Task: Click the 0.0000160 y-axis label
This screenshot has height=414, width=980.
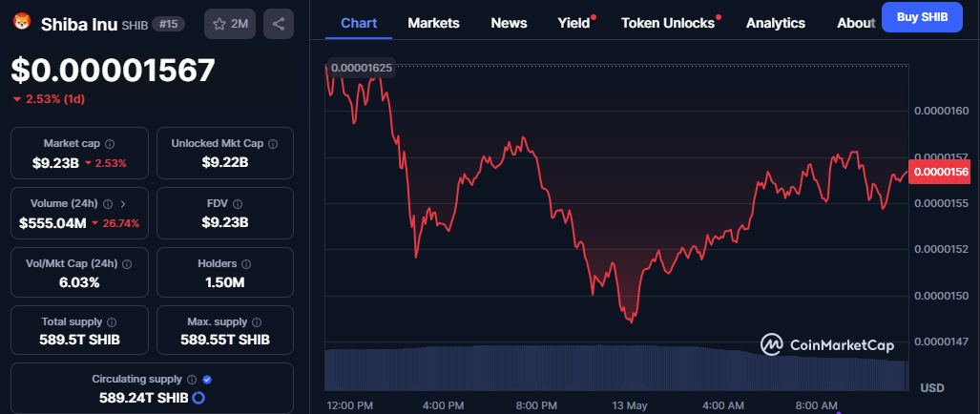Action: 942,112
